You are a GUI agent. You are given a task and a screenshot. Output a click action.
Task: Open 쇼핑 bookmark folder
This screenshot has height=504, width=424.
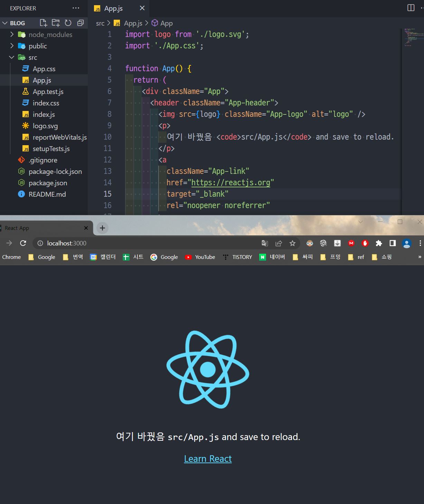(381, 257)
